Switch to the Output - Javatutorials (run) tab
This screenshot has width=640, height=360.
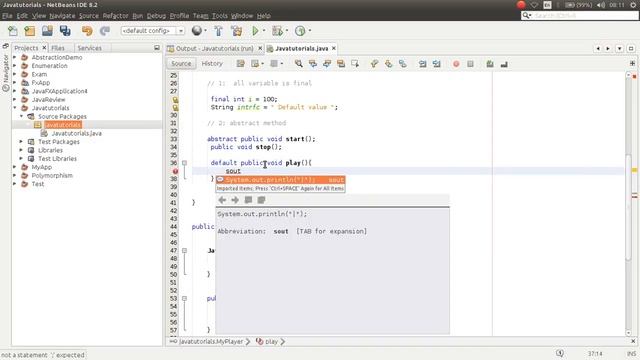(x=214, y=48)
